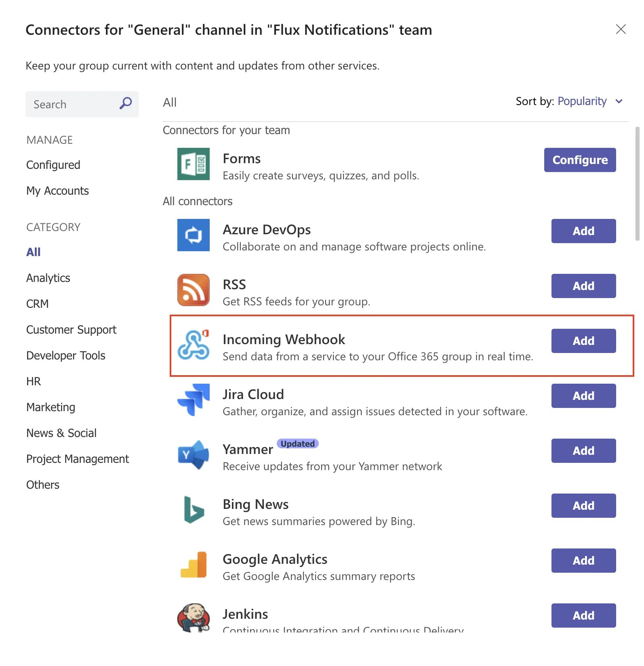Filter by News & Social category
This screenshot has width=644, height=666.
point(61,433)
